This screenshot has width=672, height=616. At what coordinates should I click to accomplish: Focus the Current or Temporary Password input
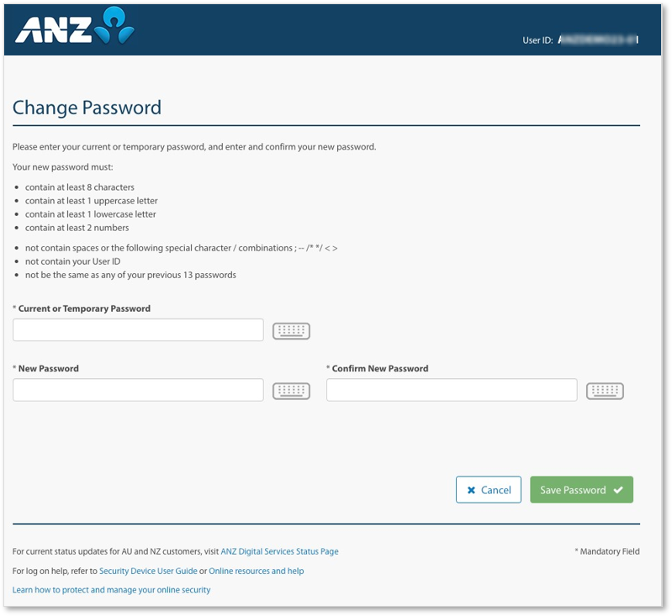[138, 330]
